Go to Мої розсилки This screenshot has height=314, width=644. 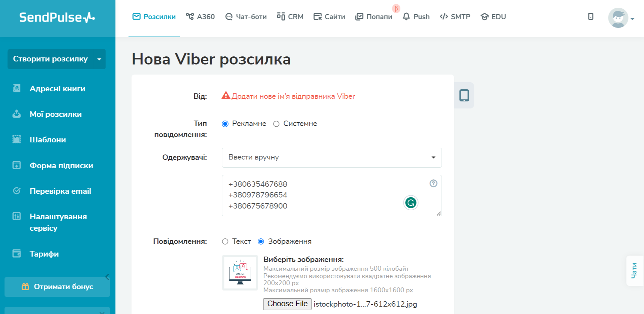[56, 114]
